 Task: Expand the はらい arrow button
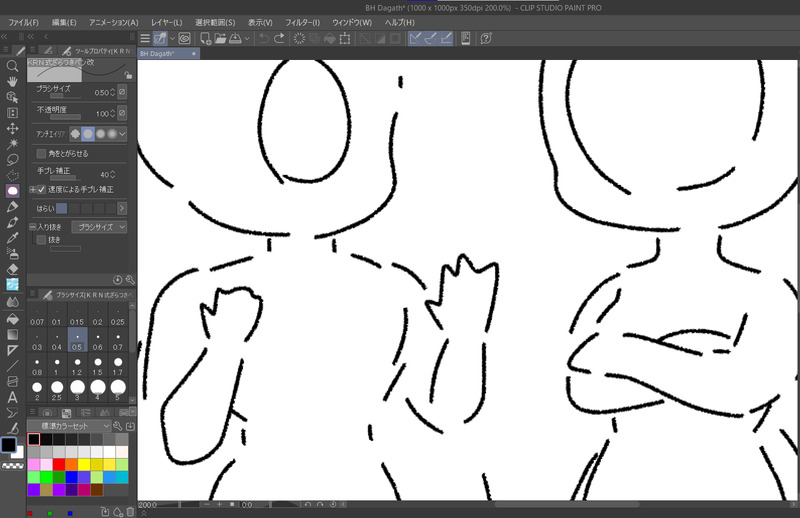[x=122, y=208]
